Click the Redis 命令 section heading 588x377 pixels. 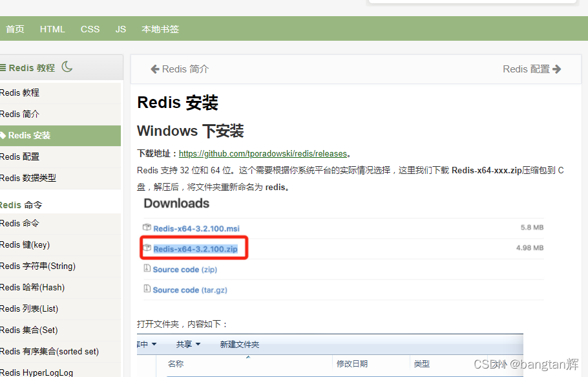[21, 205]
